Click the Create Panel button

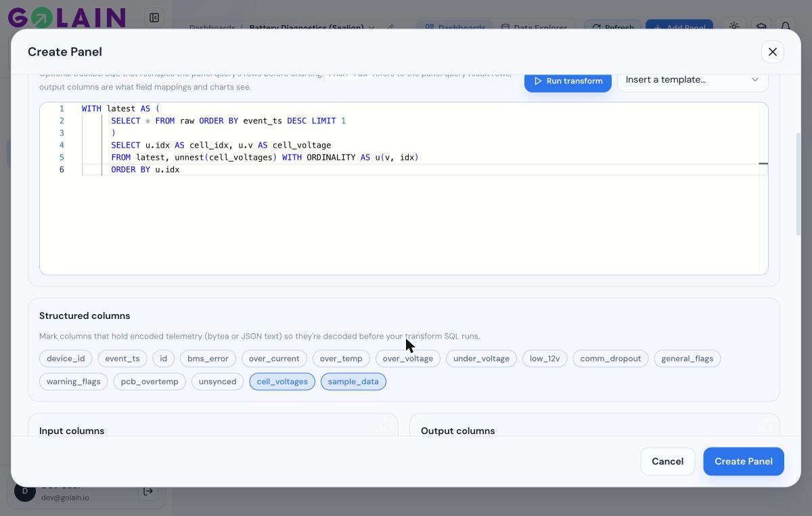point(743,461)
